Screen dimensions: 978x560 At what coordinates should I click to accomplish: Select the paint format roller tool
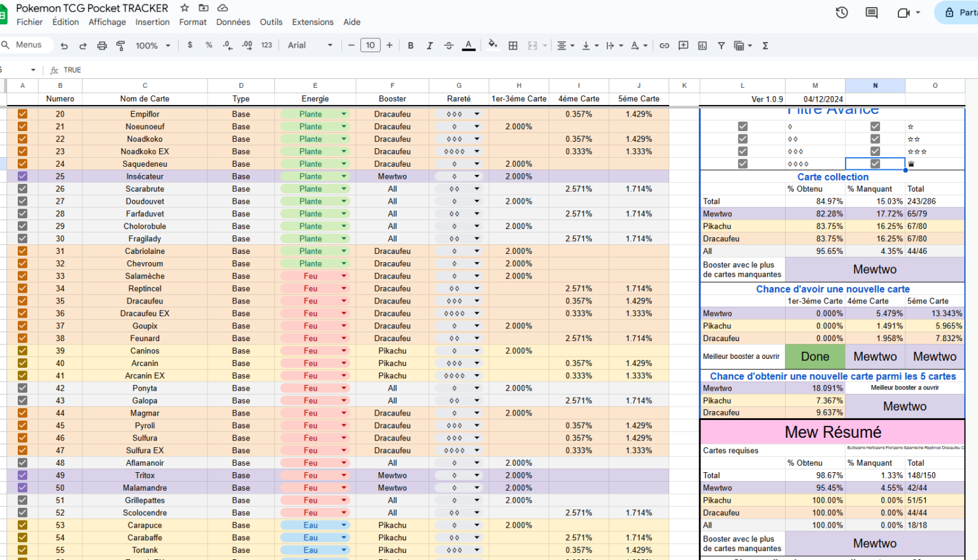coord(120,46)
